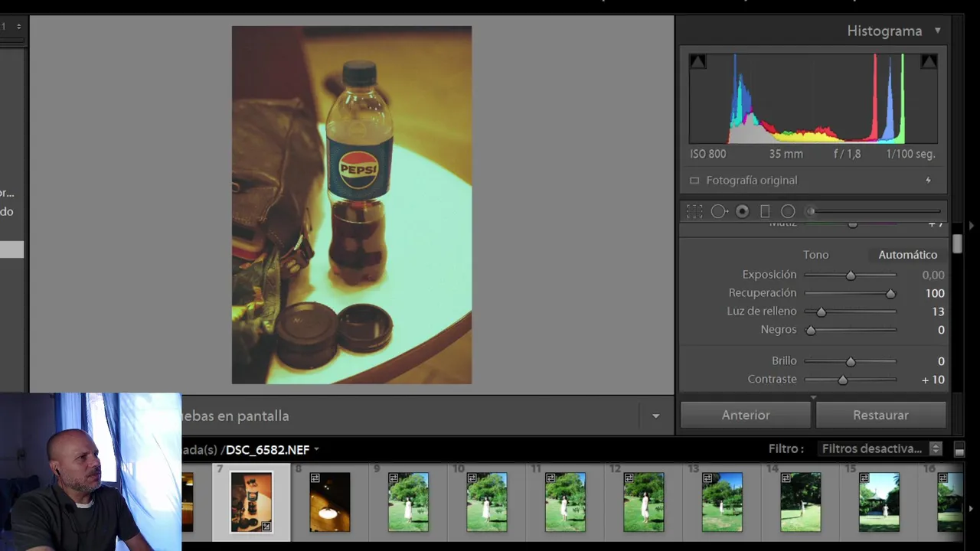Select filmstrip thumbnail 7 Pepsi bottle
The height and width of the screenshot is (551, 980).
tap(251, 502)
